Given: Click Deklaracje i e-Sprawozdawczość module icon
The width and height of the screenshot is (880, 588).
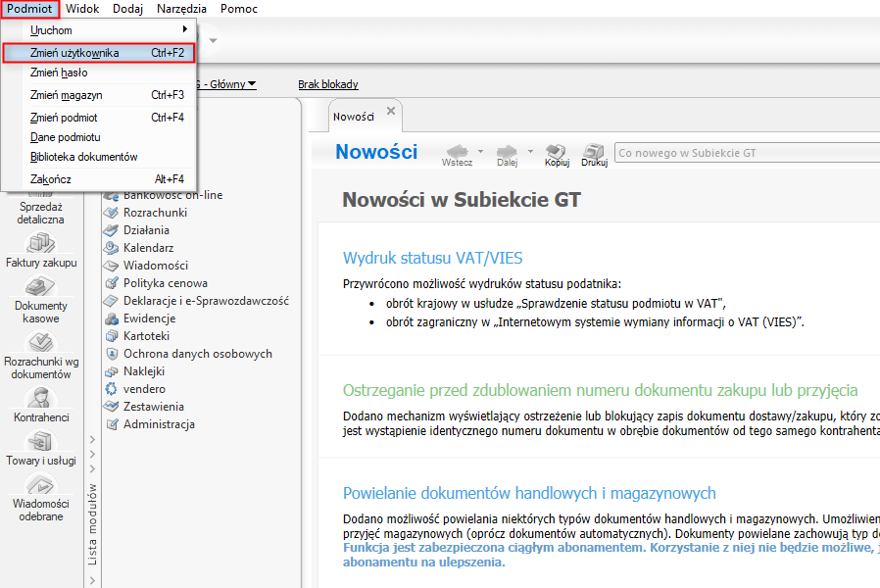Looking at the screenshot, I should point(112,301).
